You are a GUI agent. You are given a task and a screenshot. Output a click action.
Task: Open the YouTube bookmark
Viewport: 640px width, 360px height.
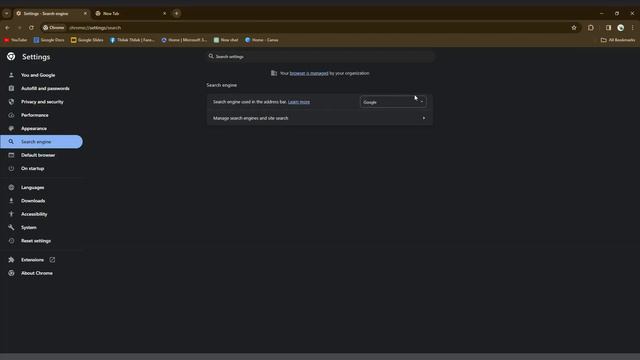[16, 40]
